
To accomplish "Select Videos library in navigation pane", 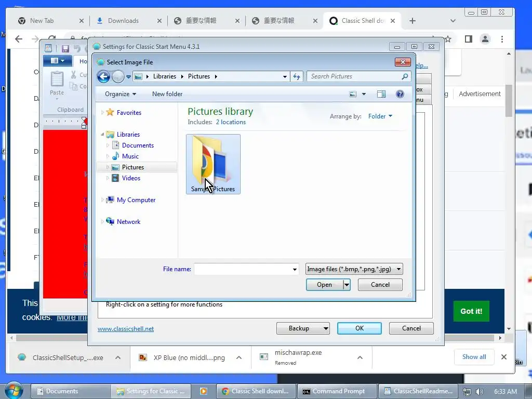I will 131,178.
